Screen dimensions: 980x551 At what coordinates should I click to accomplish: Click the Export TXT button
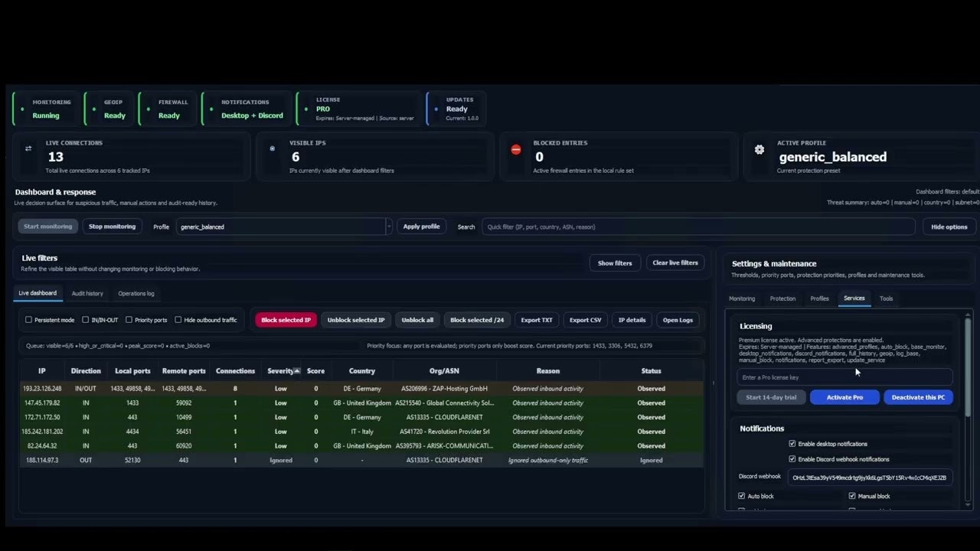(537, 320)
